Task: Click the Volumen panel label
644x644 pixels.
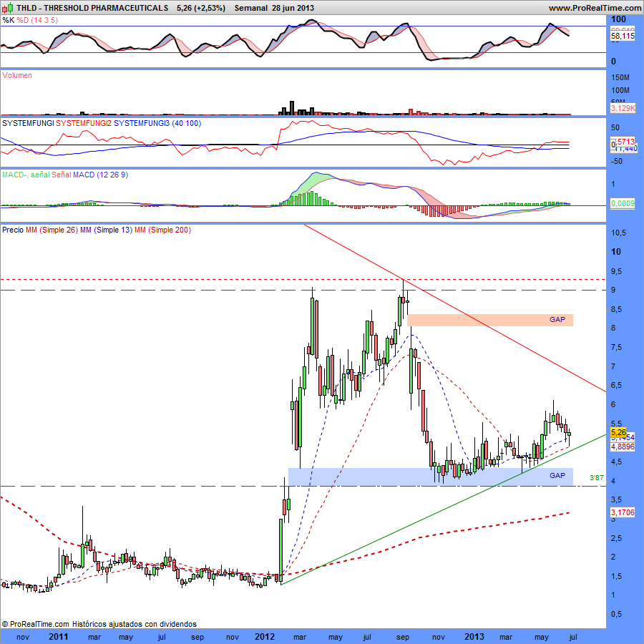Action: [x=17, y=75]
